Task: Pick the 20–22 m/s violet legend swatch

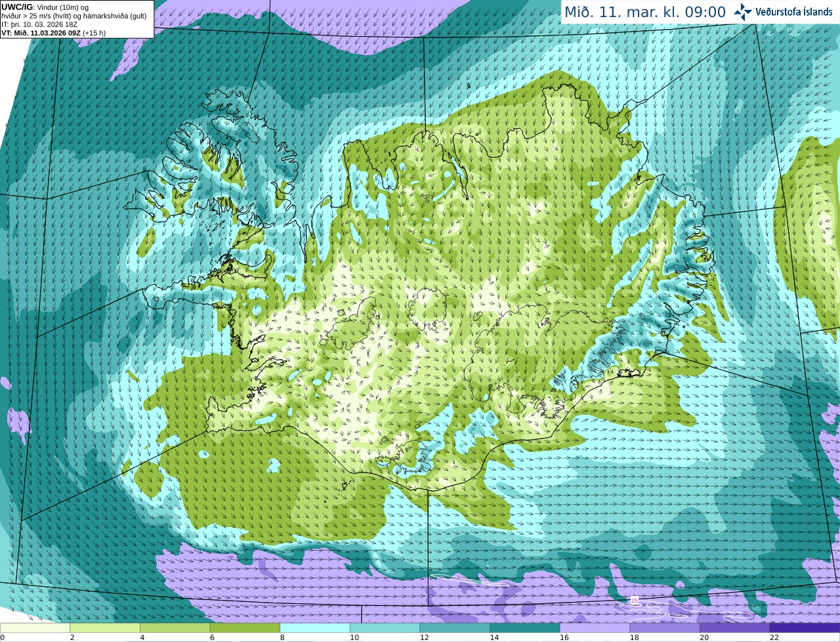Action: tap(735, 628)
